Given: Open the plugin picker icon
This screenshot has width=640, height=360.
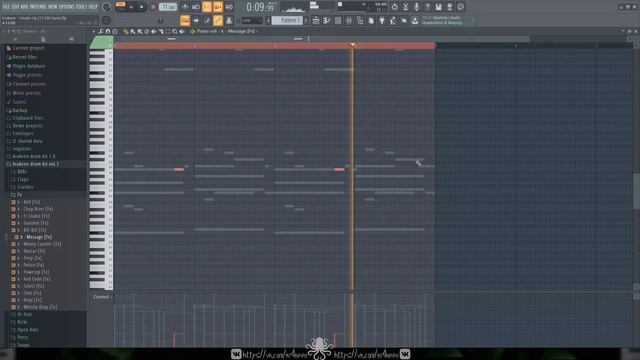Looking at the screenshot, I should (x=382, y=20).
